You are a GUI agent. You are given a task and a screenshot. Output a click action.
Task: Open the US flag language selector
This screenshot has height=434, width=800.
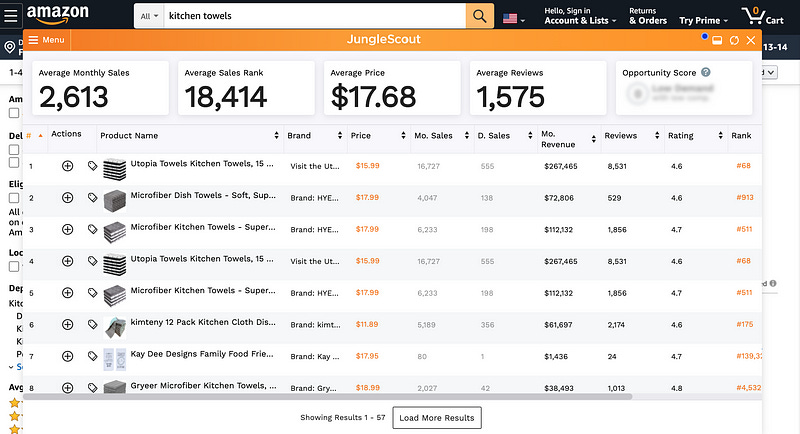pos(513,19)
